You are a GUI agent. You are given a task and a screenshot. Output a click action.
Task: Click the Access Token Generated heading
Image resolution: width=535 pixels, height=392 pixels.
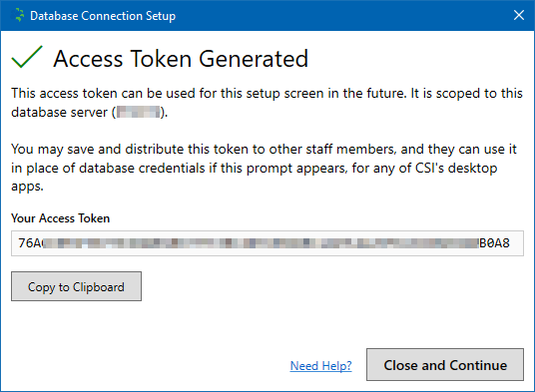pos(181,59)
